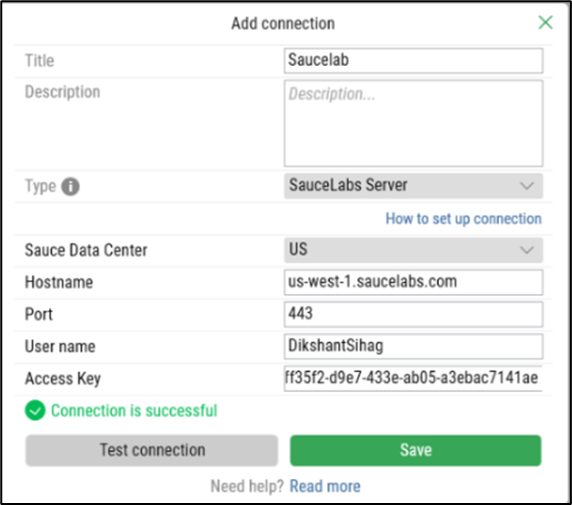This screenshot has width=572, height=505.
Task: Select the Hostname input field
Action: click(413, 282)
